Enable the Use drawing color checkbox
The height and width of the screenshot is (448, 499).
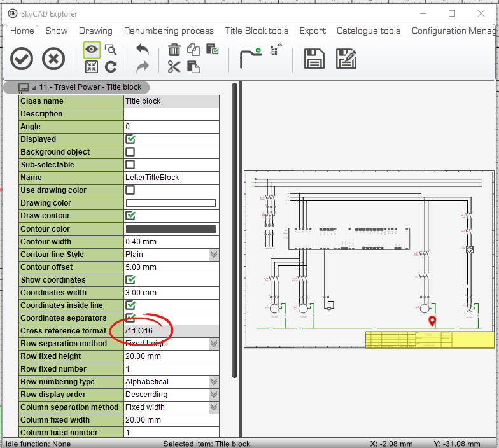tap(130, 190)
